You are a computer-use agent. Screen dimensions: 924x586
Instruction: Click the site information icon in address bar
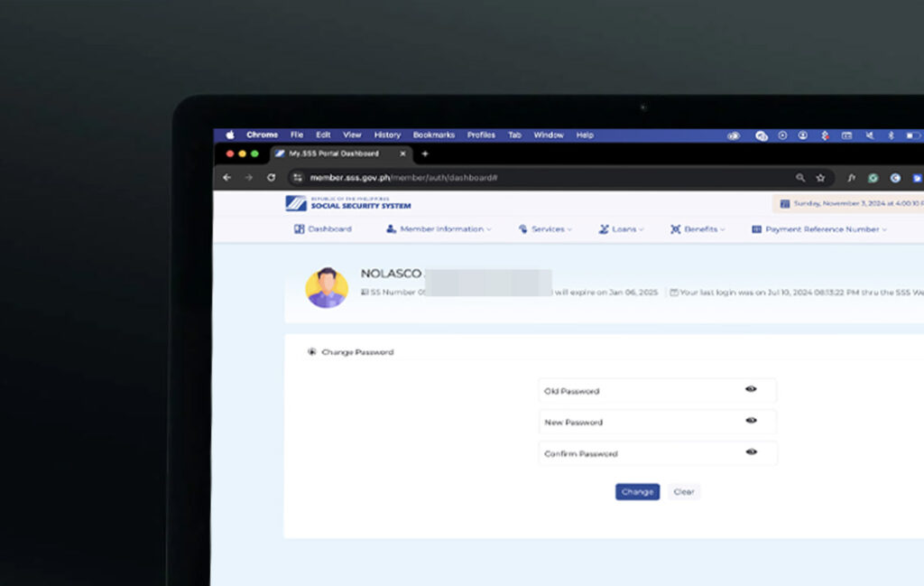tap(298, 178)
